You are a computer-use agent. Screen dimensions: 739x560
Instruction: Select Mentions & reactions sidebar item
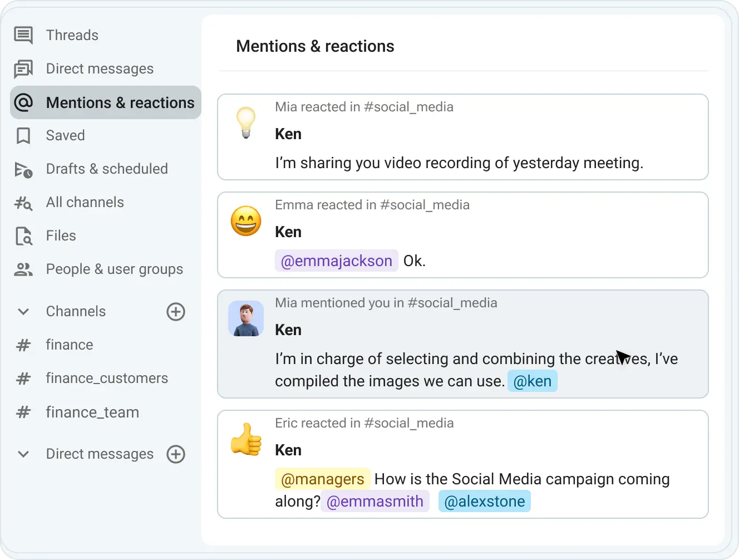[x=105, y=102]
